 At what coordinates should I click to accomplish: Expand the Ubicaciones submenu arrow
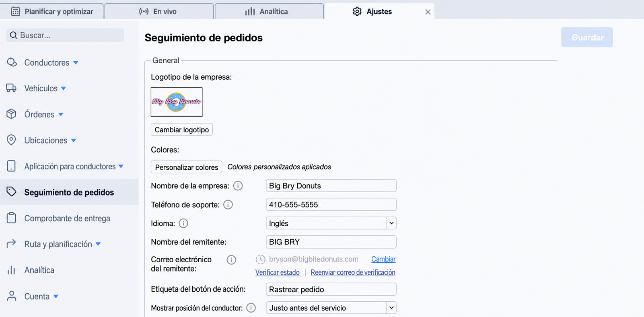(74, 140)
